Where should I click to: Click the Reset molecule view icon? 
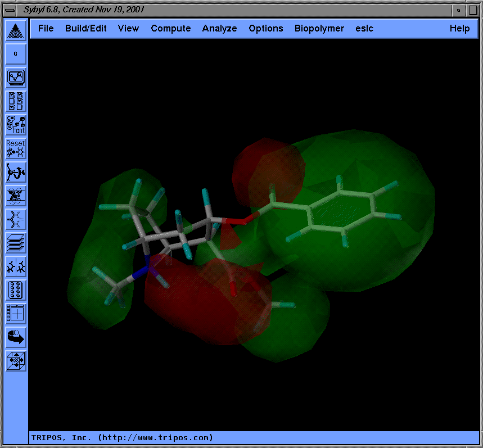click(15, 148)
